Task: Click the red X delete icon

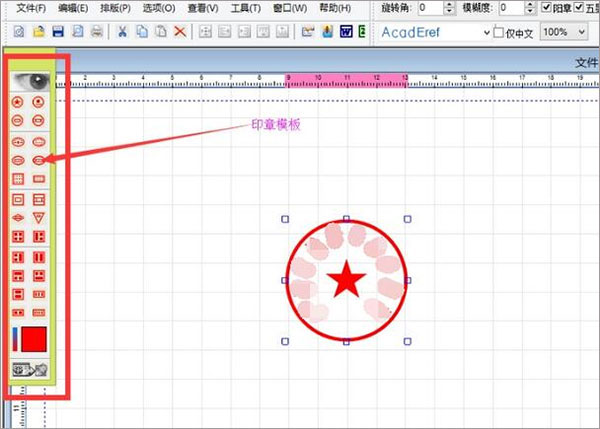Action: tap(180, 31)
